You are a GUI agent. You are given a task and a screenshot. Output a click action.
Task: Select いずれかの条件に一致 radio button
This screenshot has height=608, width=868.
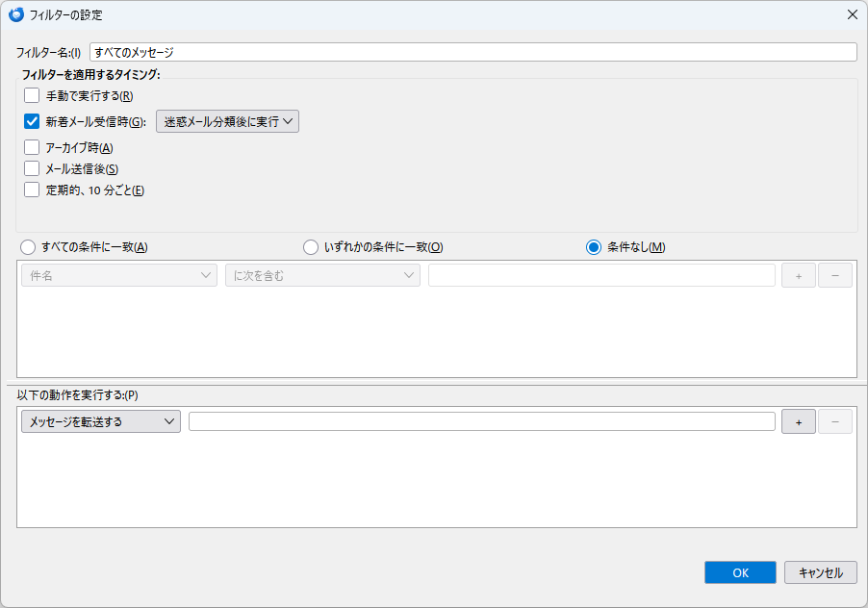tap(311, 247)
